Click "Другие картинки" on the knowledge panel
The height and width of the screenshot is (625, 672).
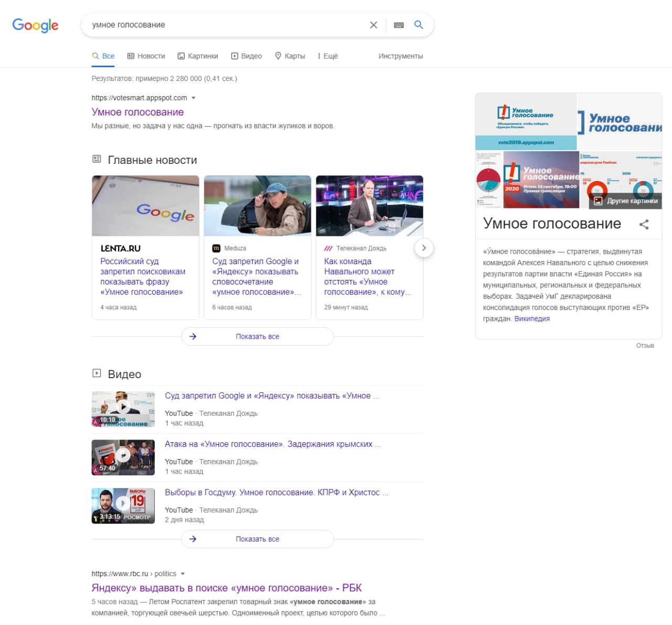[626, 201]
